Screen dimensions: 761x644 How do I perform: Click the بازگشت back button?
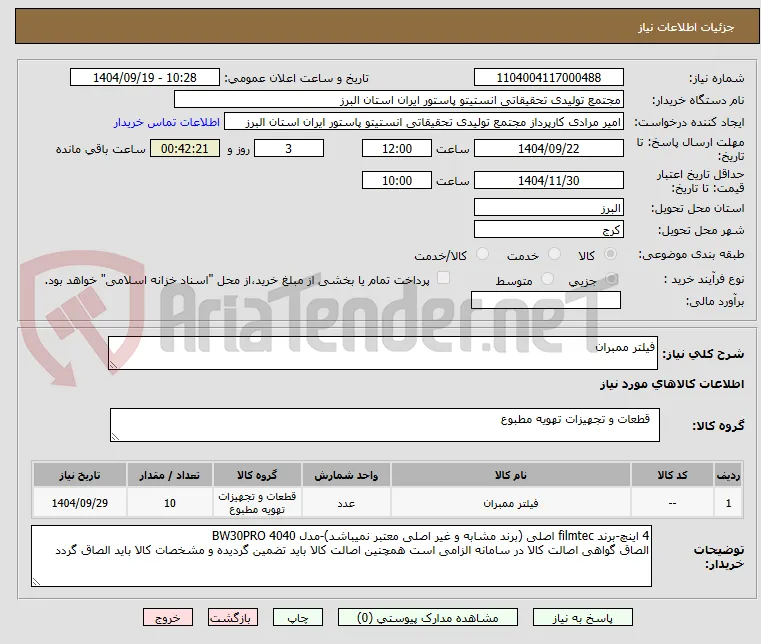pos(233,617)
